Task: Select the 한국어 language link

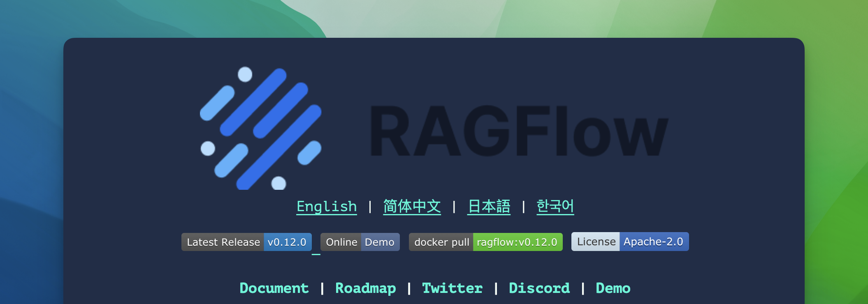Action: (x=555, y=206)
